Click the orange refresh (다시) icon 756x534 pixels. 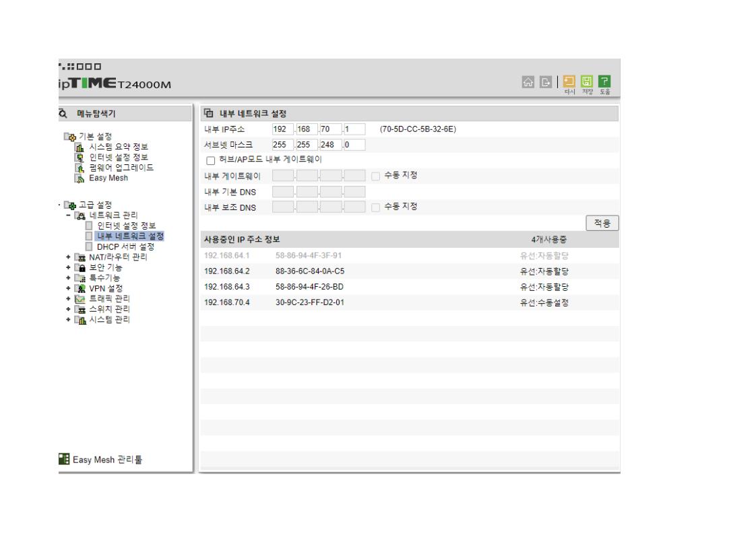pyautogui.click(x=569, y=81)
